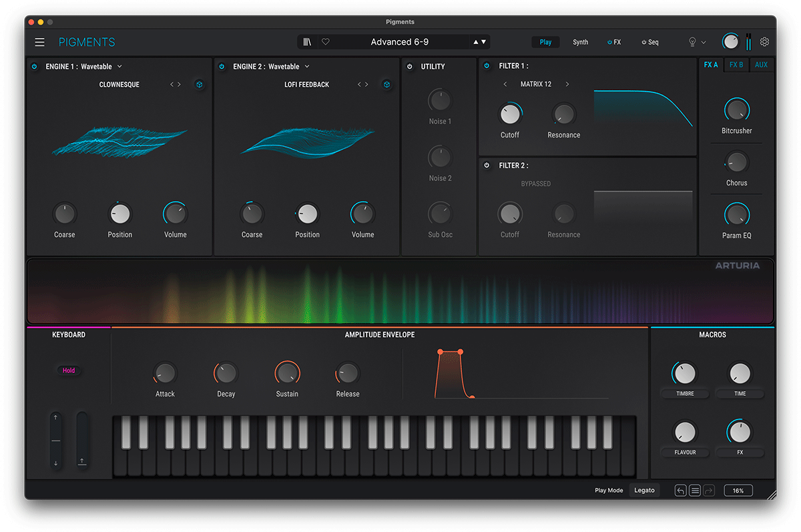
Task: Click the Engine 2 Volume knob
Action: (x=362, y=214)
